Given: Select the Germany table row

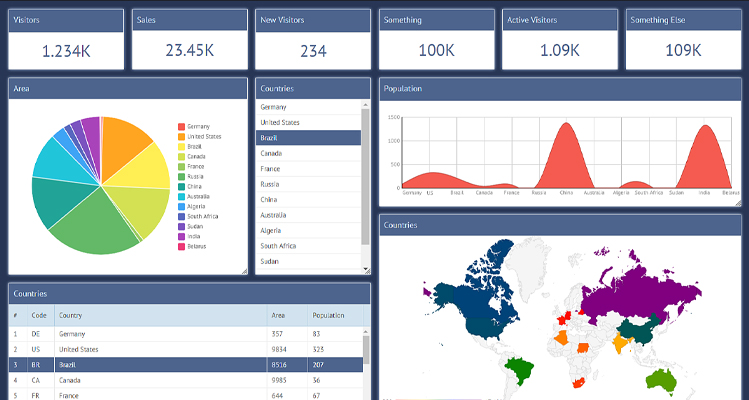Looking at the screenshot, I should 186,334.
